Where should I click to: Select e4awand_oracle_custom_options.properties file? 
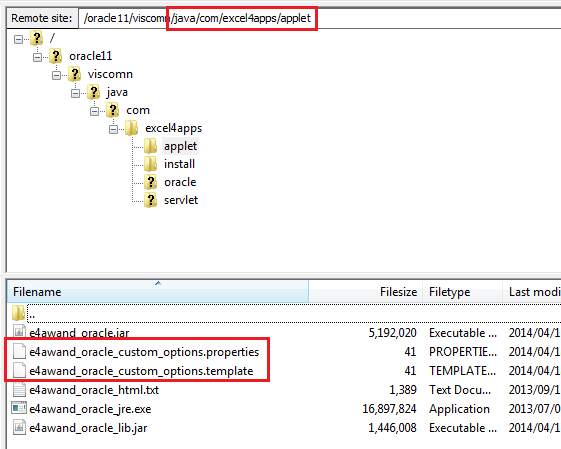click(x=144, y=352)
